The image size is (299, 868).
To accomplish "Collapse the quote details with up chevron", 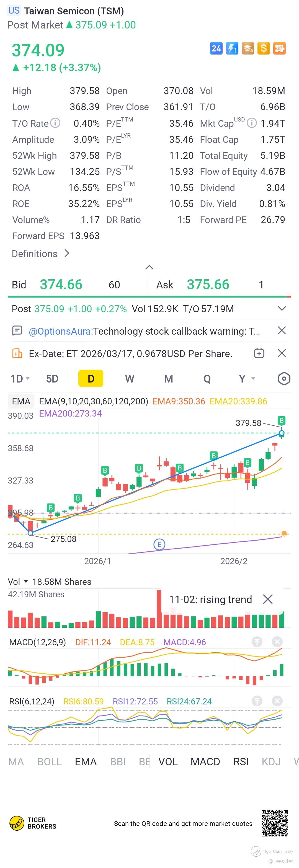I will tap(149, 268).
